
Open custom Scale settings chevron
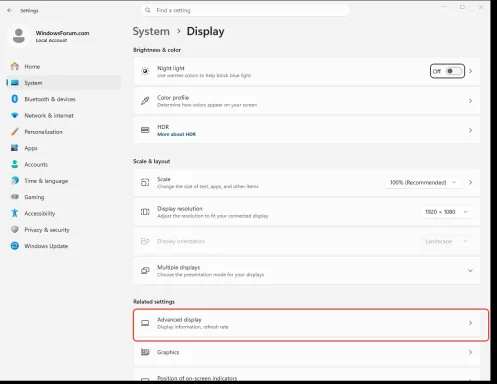[470, 182]
